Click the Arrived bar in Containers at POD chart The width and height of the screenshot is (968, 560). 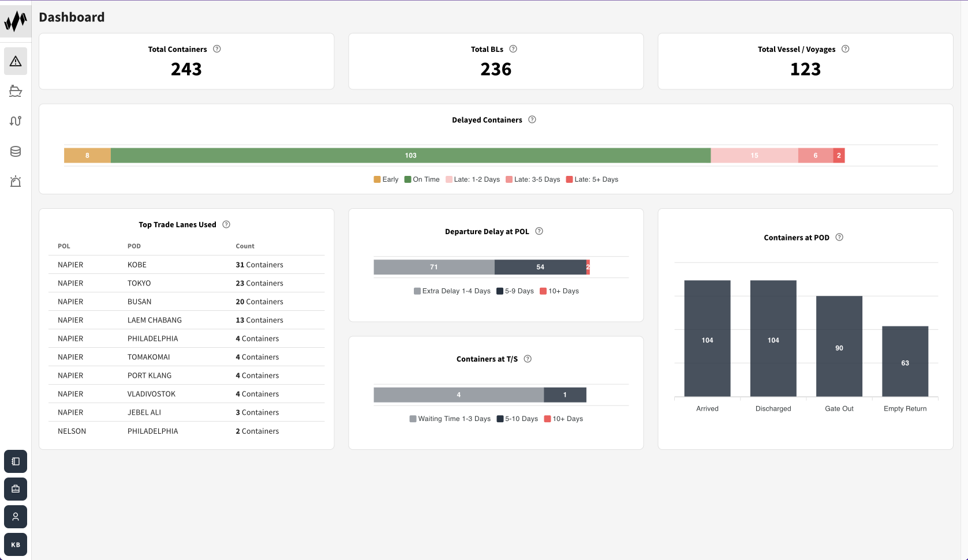point(707,340)
